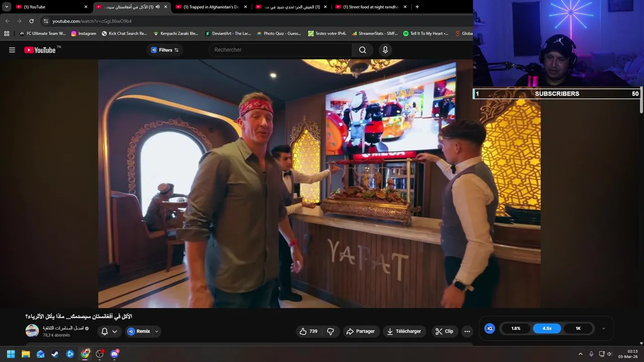Open Google Chrome from the taskbar
Screen dimensions: 644x362
pyautogui.click(x=85, y=354)
